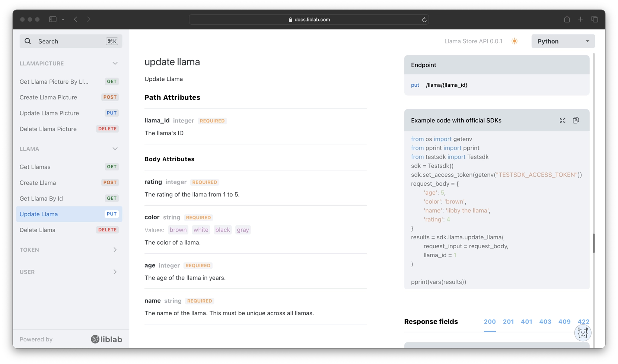Select the white color value chip

(x=201, y=230)
